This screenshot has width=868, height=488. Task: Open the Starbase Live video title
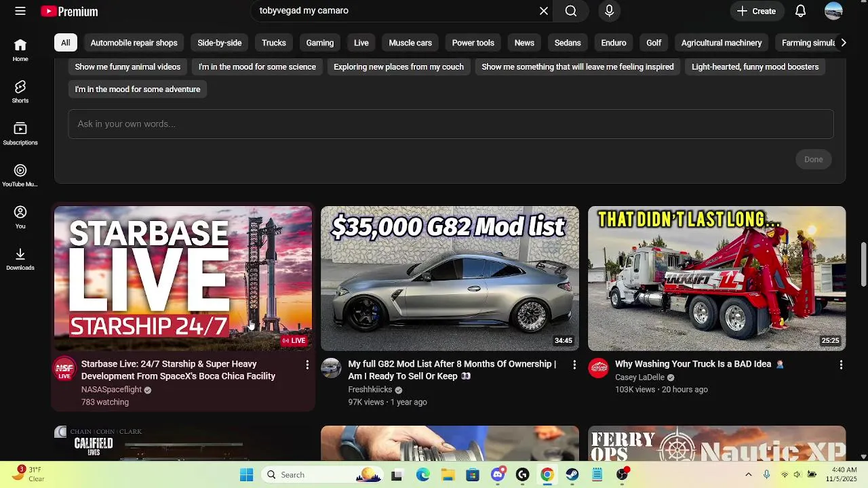178,370
